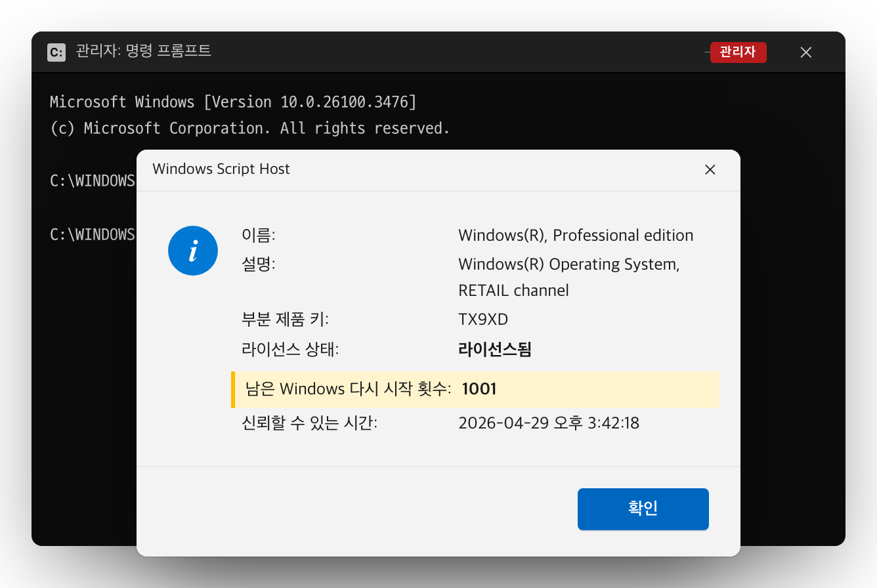The image size is (877, 588).
Task: Click the TX9XD product key value
Action: point(483,320)
